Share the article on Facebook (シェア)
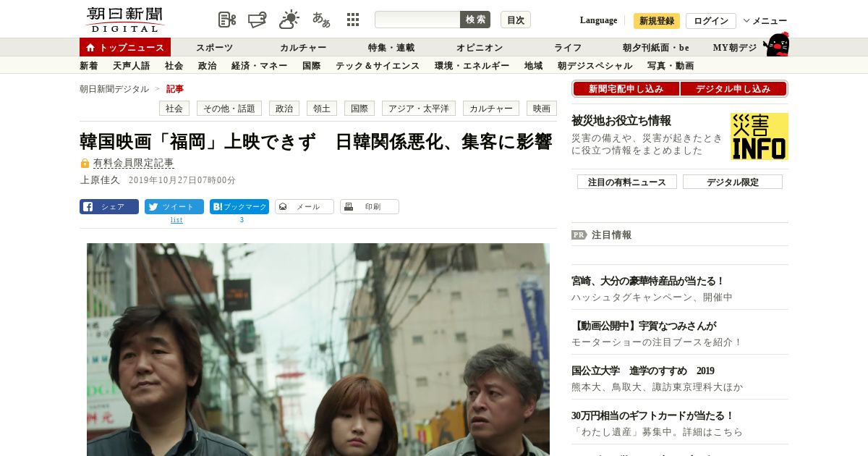Image resolution: width=868 pixels, height=456 pixels. coord(109,206)
